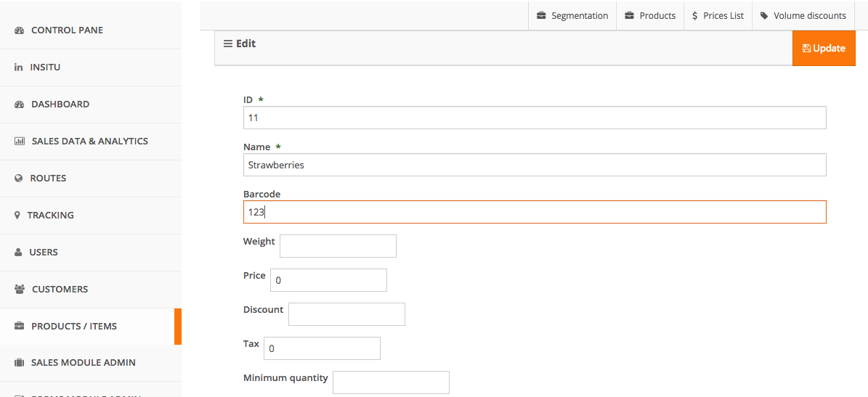Click the Tracking map pin icon
Viewport: 868px width, 397px height.
click(17, 216)
